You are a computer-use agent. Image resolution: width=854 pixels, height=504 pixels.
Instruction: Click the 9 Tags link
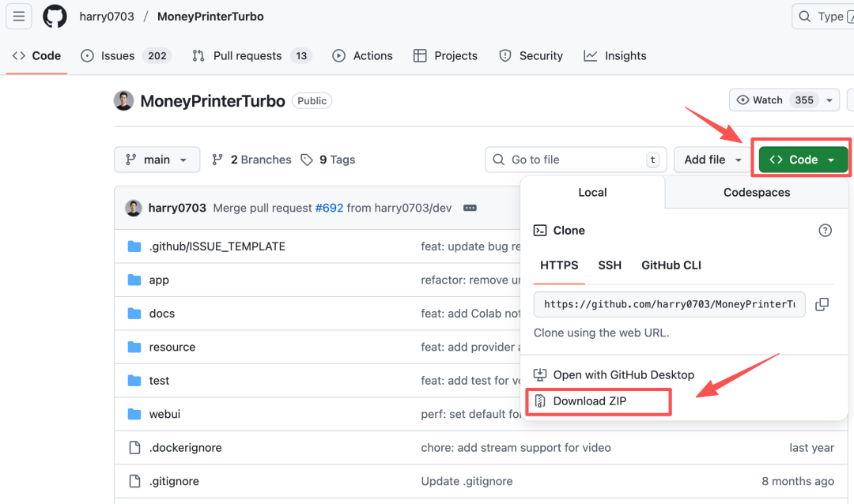(328, 160)
